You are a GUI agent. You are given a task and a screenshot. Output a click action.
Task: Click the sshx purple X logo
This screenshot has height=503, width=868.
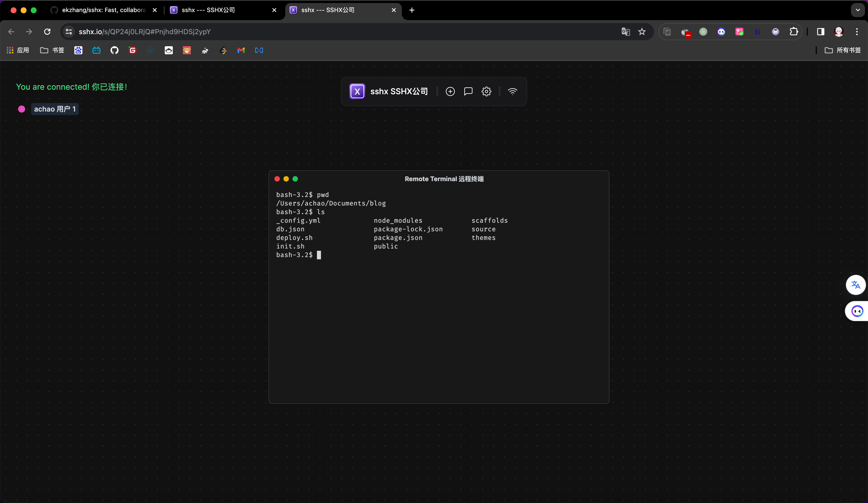[x=357, y=91]
